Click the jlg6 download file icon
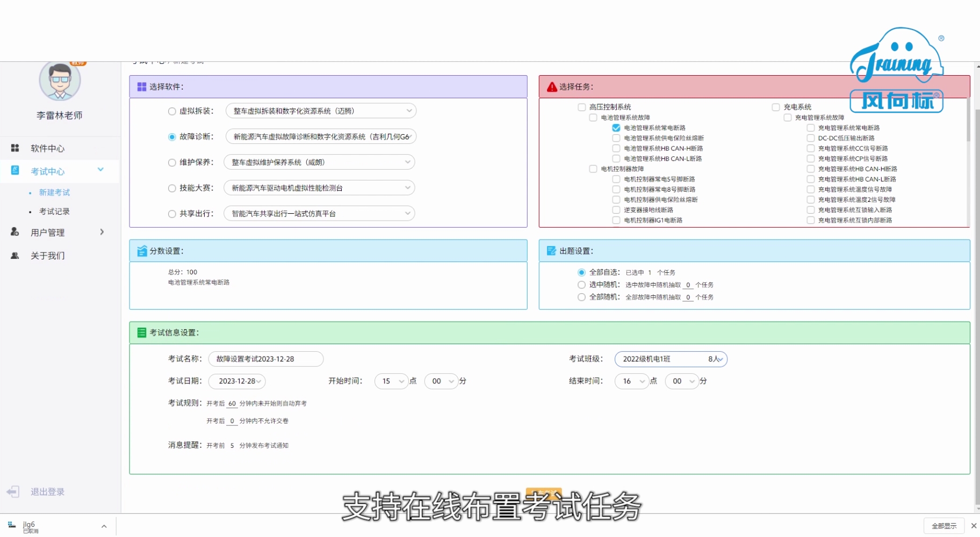This screenshot has height=537, width=980. point(12,525)
